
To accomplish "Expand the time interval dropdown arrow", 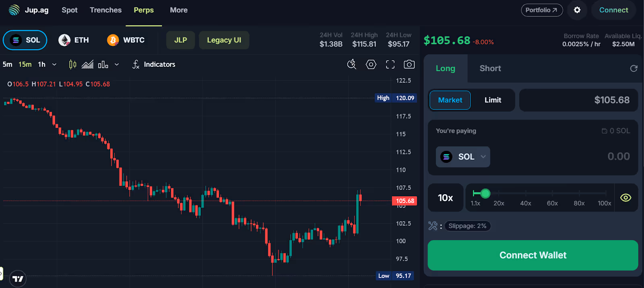I will [54, 64].
